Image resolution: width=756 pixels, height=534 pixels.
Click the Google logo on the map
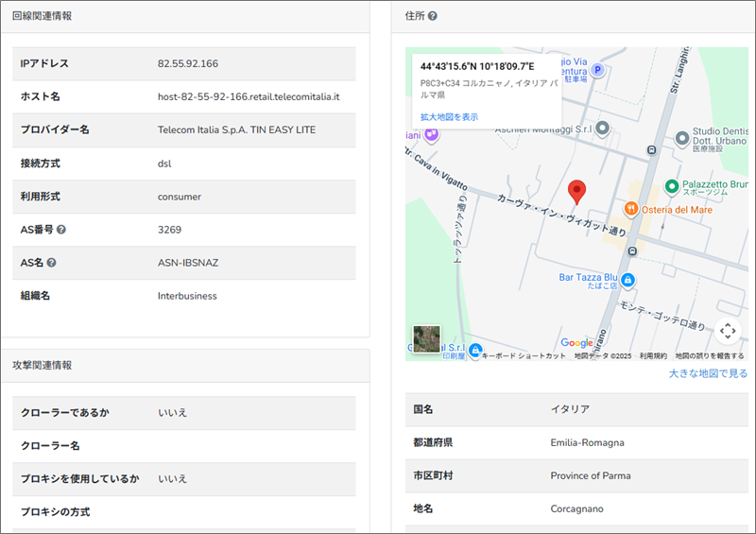(x=576, y=343)
